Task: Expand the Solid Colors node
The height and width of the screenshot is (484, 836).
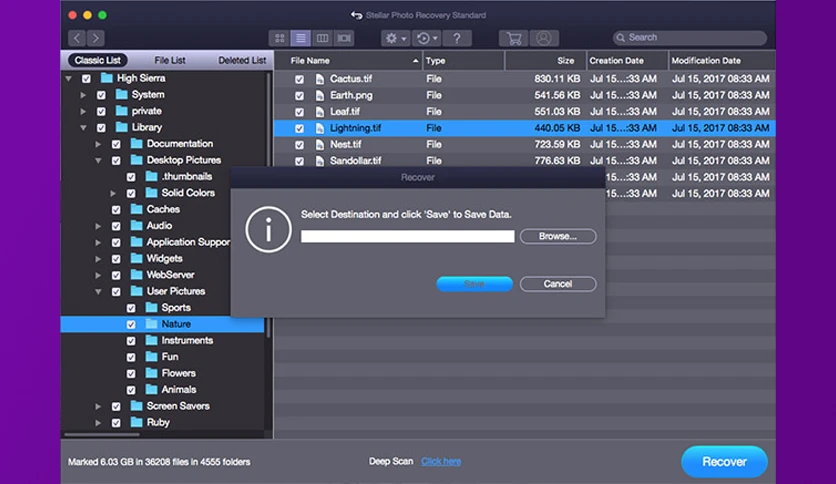Action: coord(113,193)
